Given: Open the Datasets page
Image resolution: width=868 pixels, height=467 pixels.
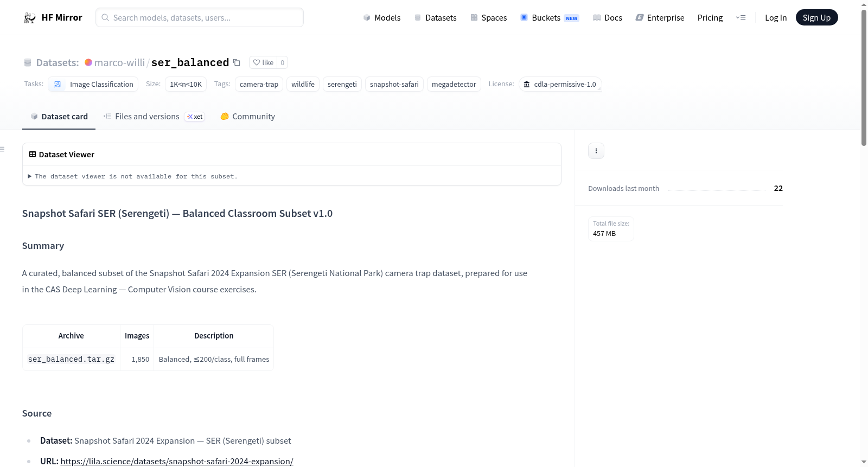Looking at the screenshot, I should pos(436,17).
